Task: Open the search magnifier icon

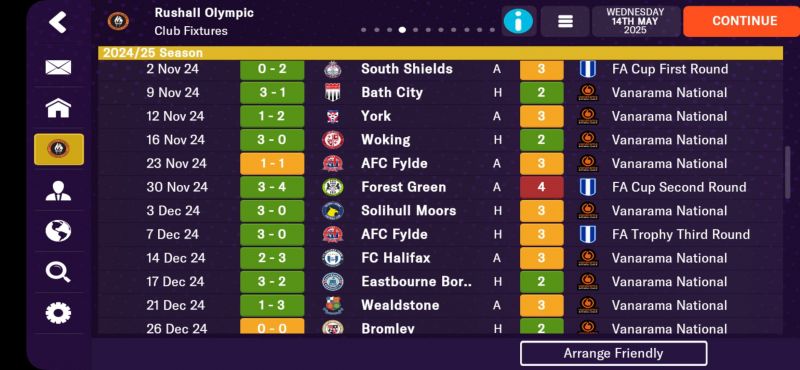Action: pyautogui.click(x=58, y=272)
